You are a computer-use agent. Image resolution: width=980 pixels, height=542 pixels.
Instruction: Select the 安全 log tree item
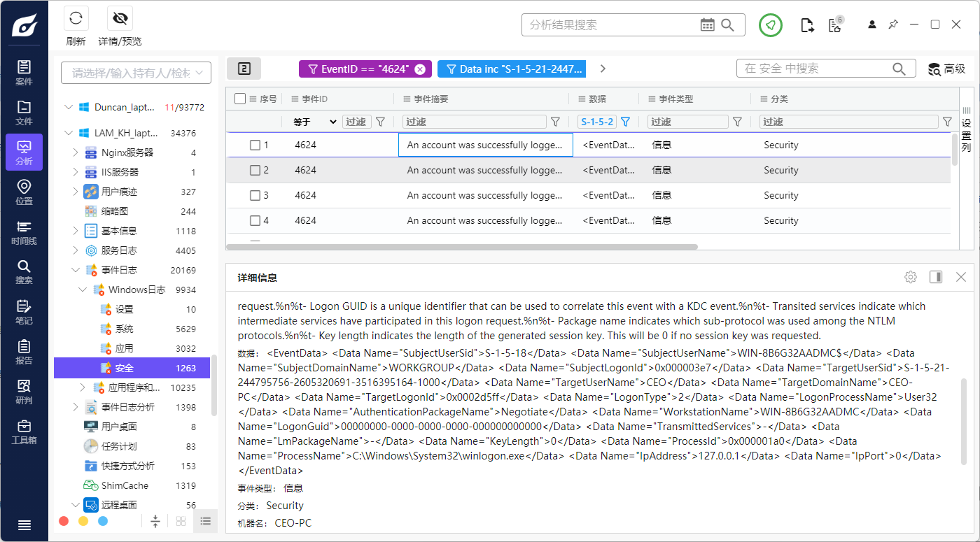tap(132, 368)
